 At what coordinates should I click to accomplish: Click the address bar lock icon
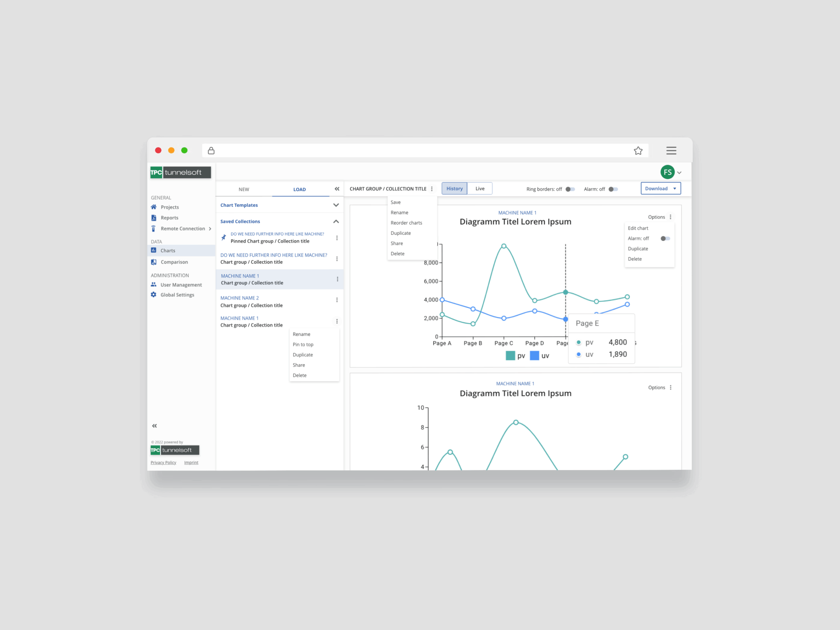coord(211,151)
